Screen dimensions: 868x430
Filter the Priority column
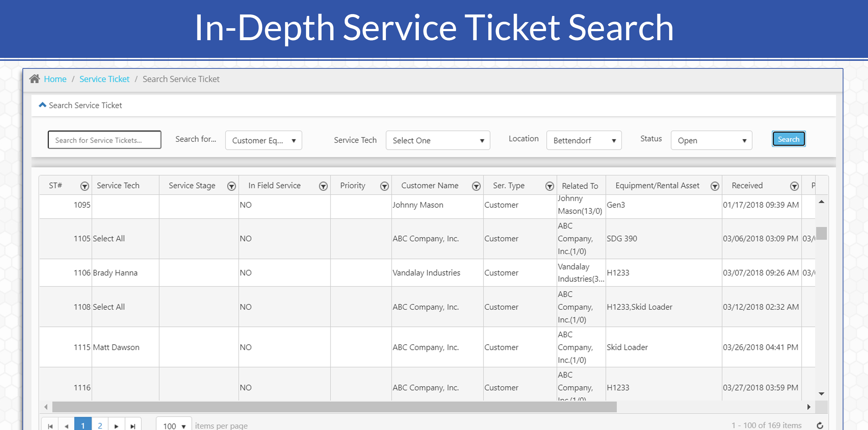pos(384,186)
